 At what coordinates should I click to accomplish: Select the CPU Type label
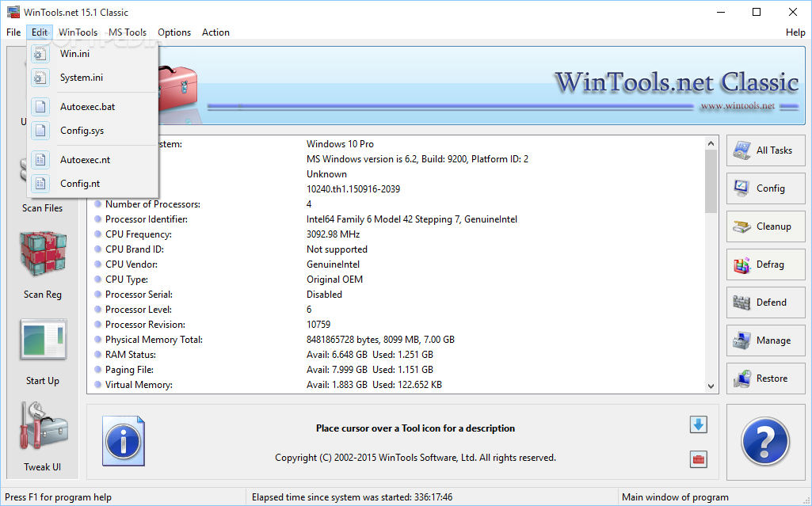point(127,280)
